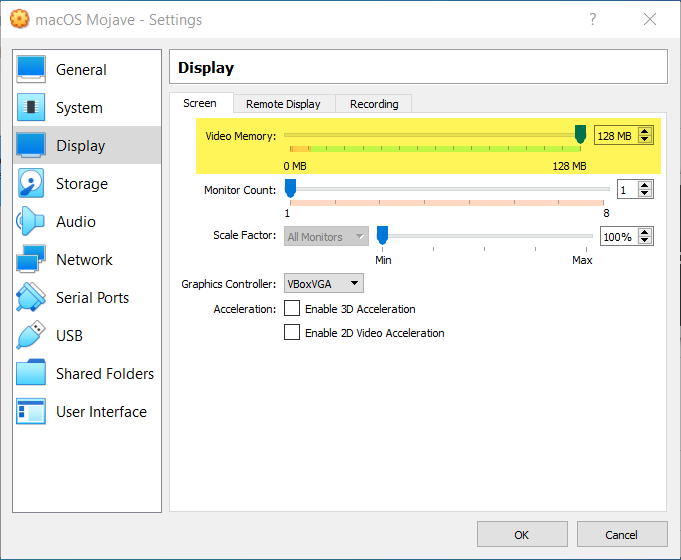Select General in the settings list

point(87,69)
